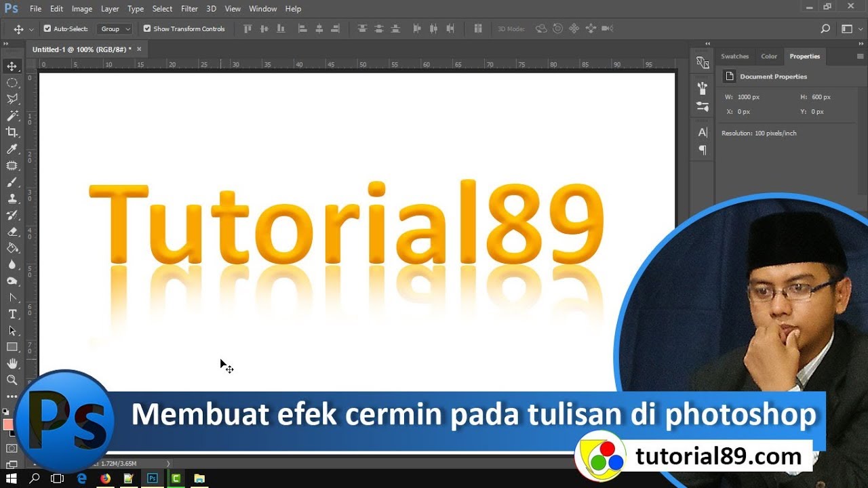Select the Magic Wand tool
The width and height of the screenshot is (868, 488).
[x=12, y=116]
